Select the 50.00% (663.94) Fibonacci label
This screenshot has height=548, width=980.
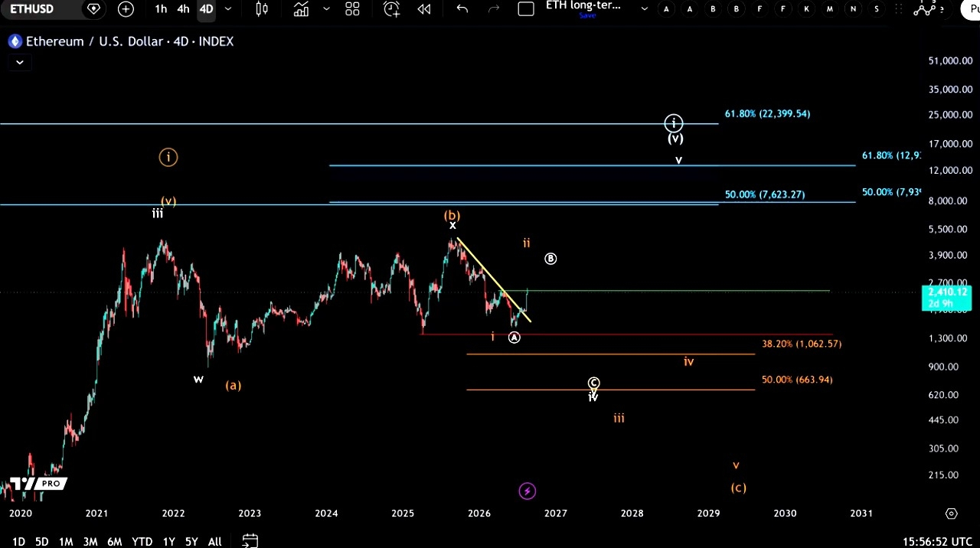797,380
